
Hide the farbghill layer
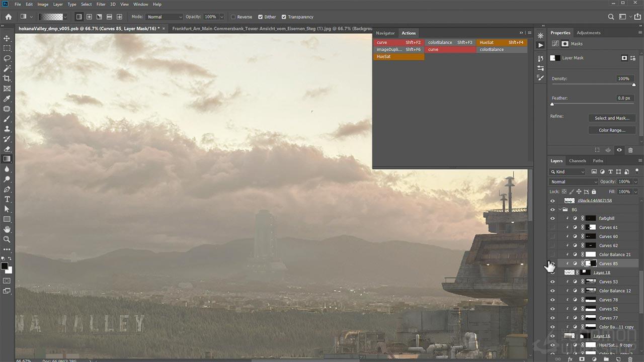click(552, 218)
